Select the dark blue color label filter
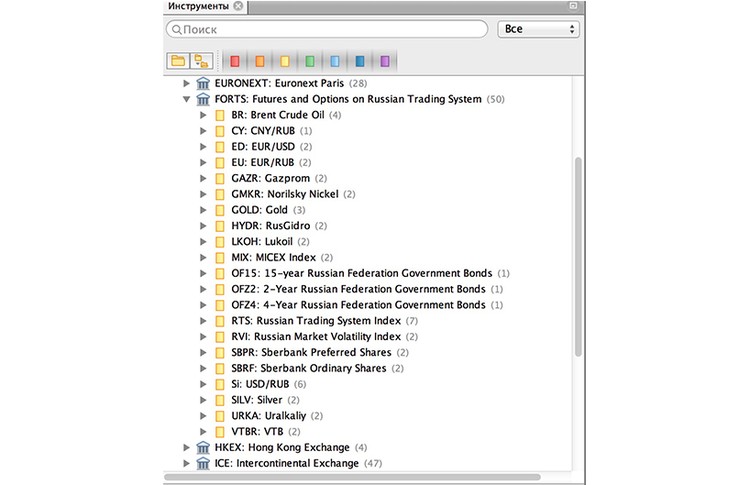750x485 pixels. pyautogui.click(x=360, y=61)
